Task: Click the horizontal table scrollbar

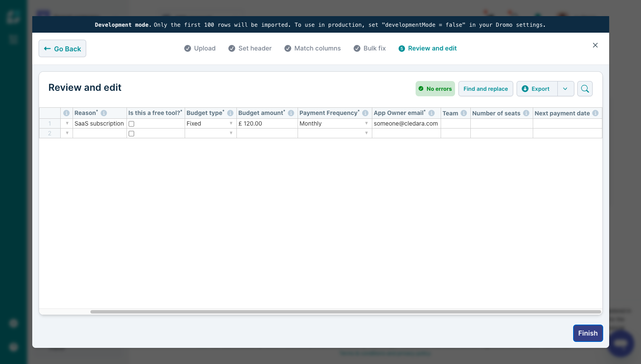Action: (346, 312)
